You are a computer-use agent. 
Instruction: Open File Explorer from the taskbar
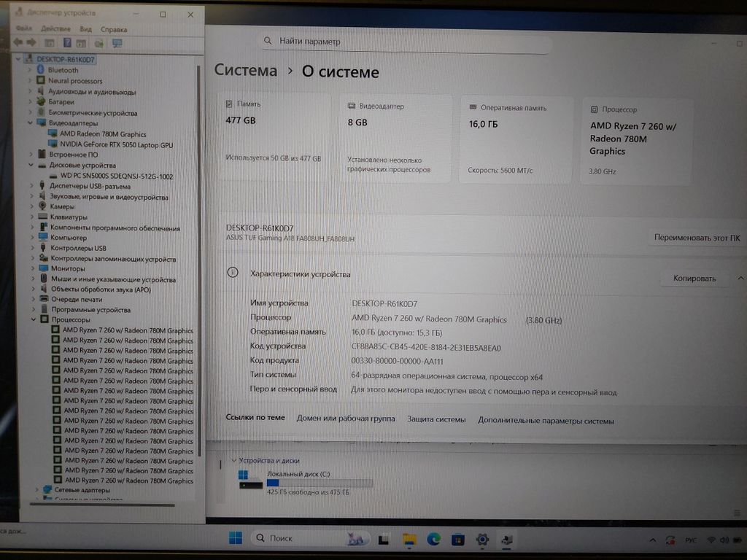pos(409,540)
